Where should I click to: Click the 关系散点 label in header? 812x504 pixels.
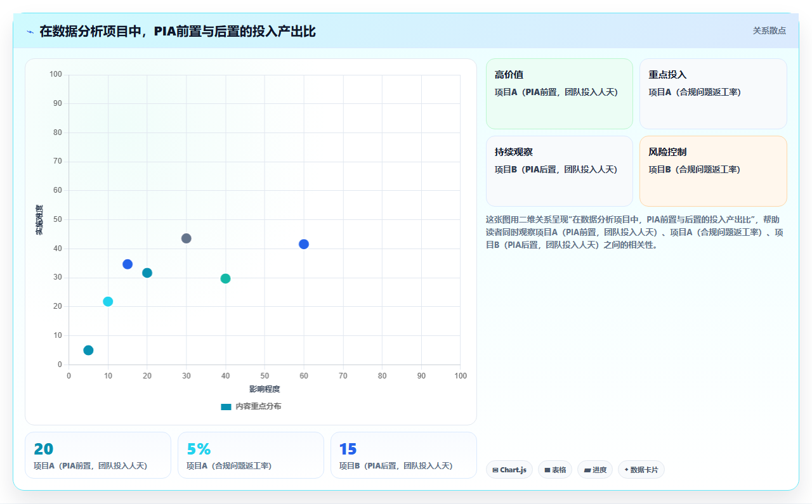pos(769,30)
